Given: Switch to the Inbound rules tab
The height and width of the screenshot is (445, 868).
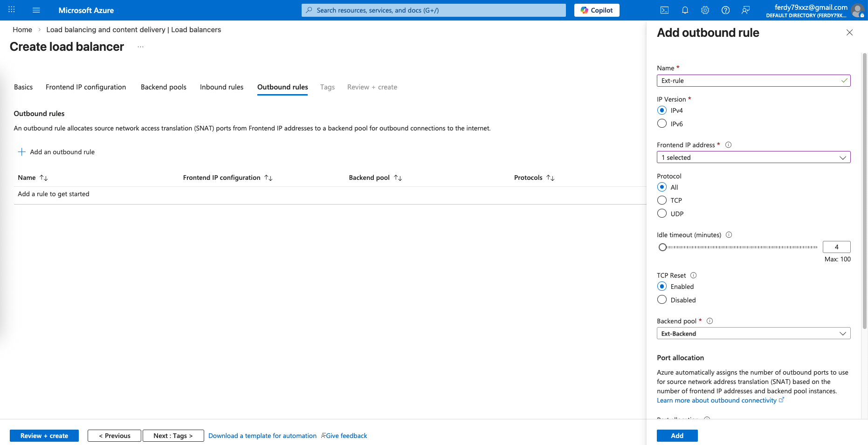Looking at the screenshot, I should [x=221, y=87].
